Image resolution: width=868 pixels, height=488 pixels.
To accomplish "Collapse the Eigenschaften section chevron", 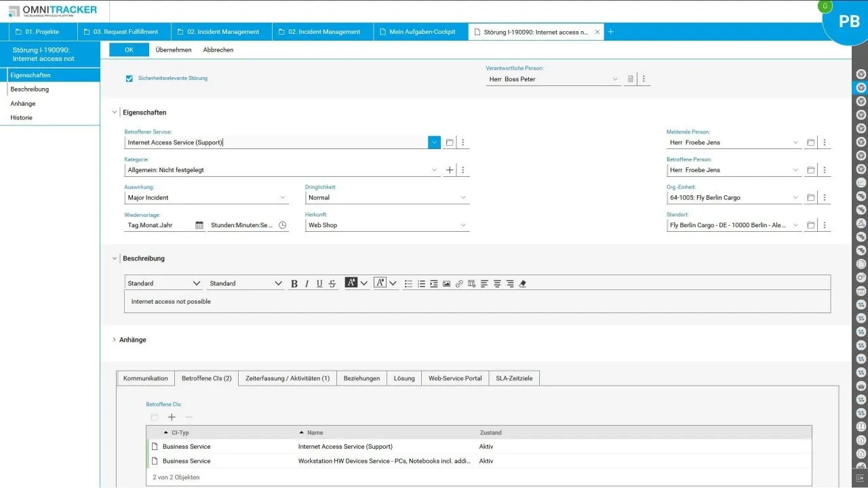I will tap(115, 113).
